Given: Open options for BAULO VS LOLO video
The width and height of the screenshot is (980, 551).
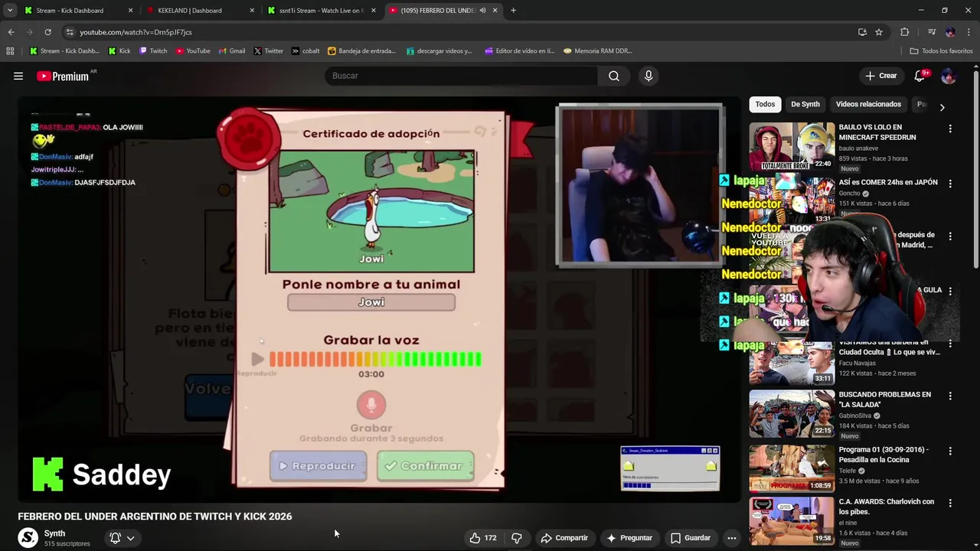Looking at the screenshot, I should pyautogui.click(x=950, y=129).
